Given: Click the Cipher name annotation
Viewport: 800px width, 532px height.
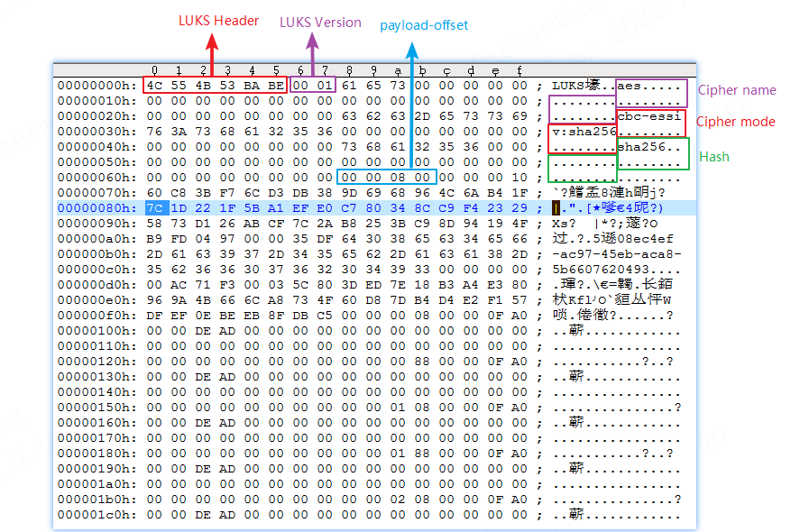Looking at the screenshot, I should 738,90.
